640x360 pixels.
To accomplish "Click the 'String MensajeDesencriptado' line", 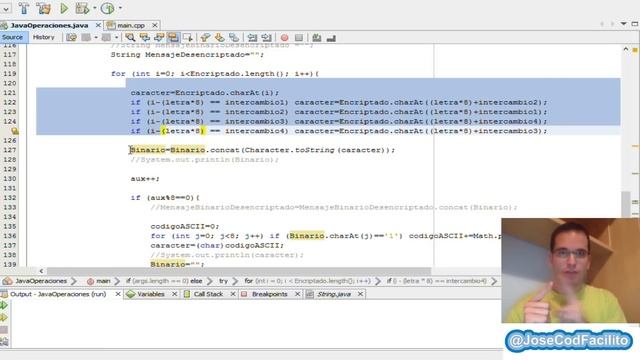I will click(x=187, y=55).
